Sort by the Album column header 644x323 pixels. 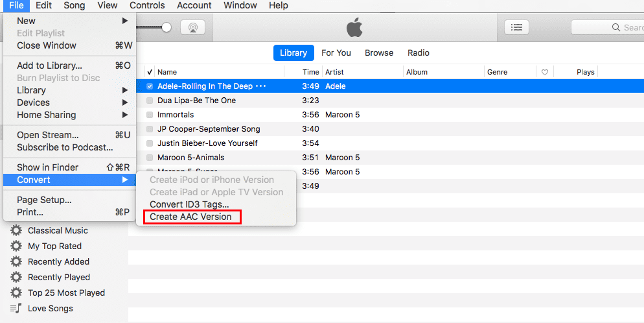tap(417, 73)
